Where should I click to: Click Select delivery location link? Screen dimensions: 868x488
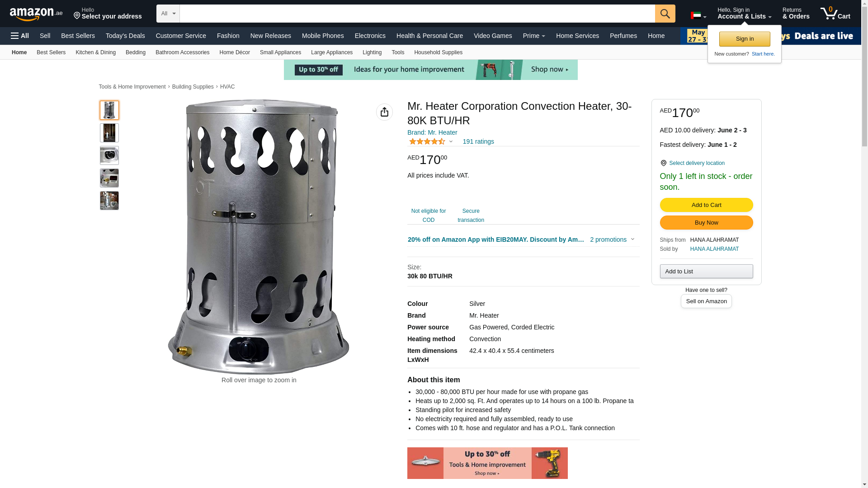coord(697,163)
